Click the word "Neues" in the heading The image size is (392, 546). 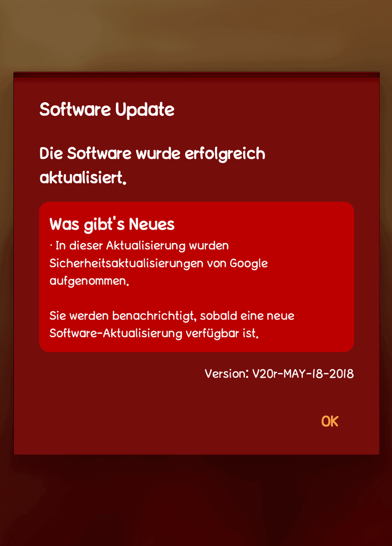pos(152,224)
